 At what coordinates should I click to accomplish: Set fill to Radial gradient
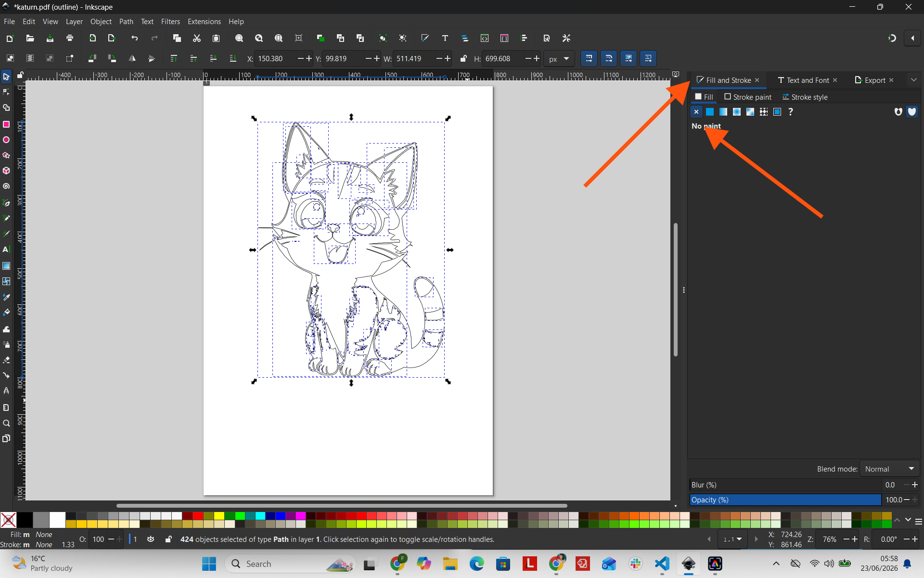(737, 112)
